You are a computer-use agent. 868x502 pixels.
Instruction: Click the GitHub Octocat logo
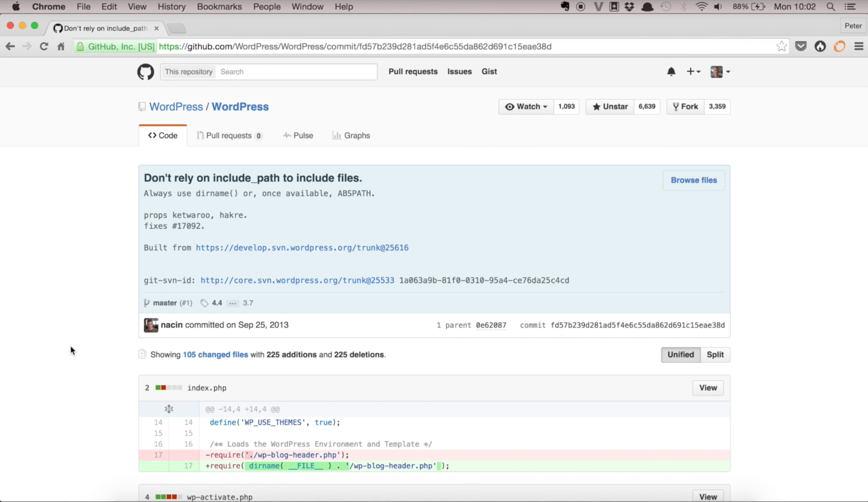tap(146, 72)
